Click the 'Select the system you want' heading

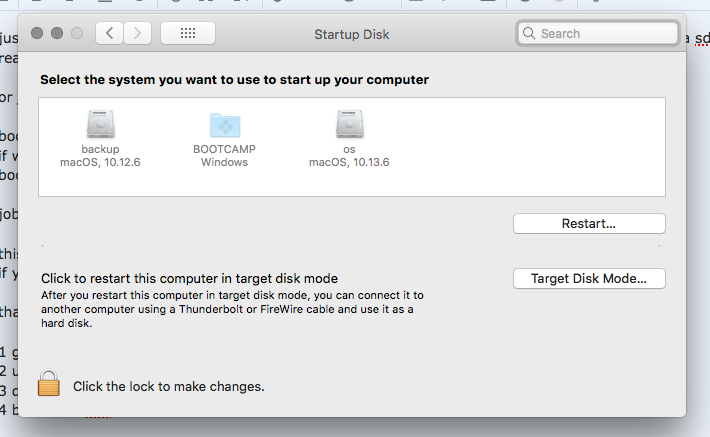[235, 80]
